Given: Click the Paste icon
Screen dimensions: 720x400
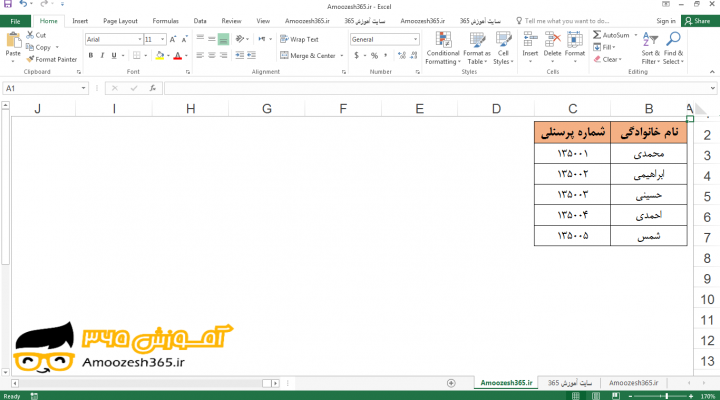Looking at the screenshot, I should 13,40.
